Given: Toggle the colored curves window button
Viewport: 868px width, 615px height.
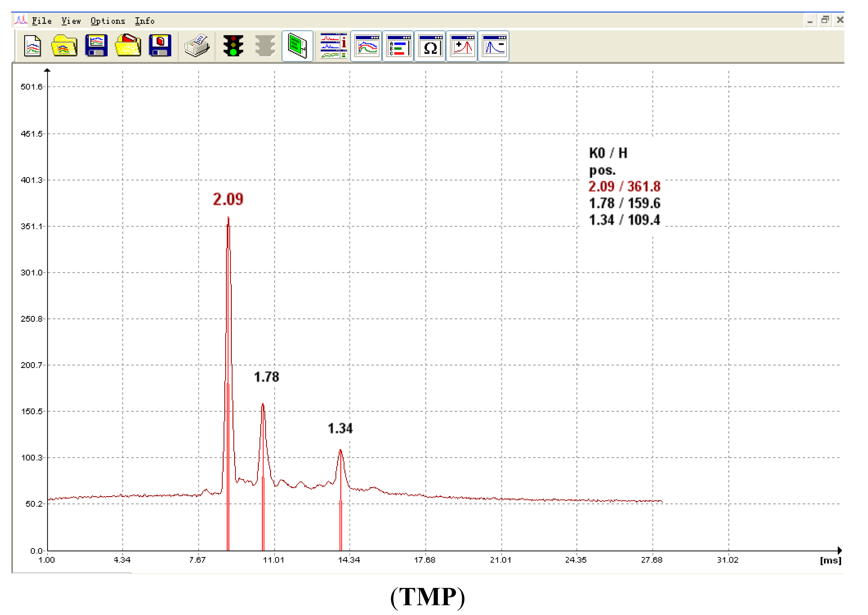Looking at the screenshot, I should (x=366, y=46).
